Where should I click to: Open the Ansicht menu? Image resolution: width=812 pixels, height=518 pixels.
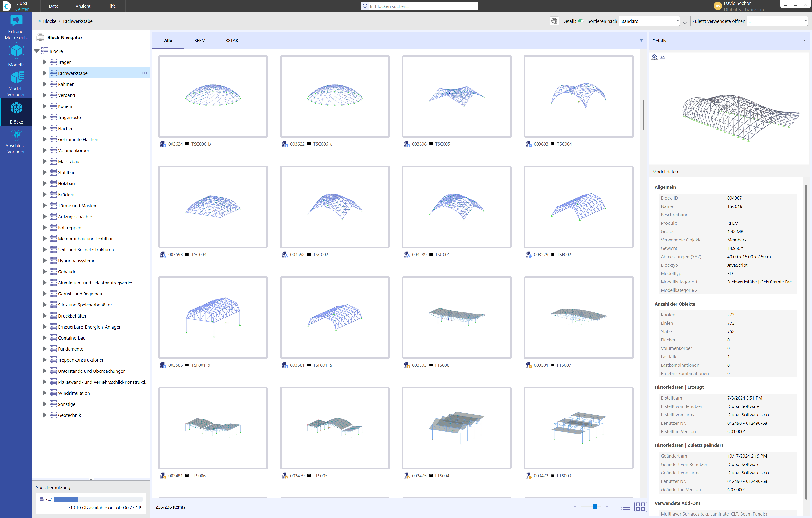pos(83,6)
